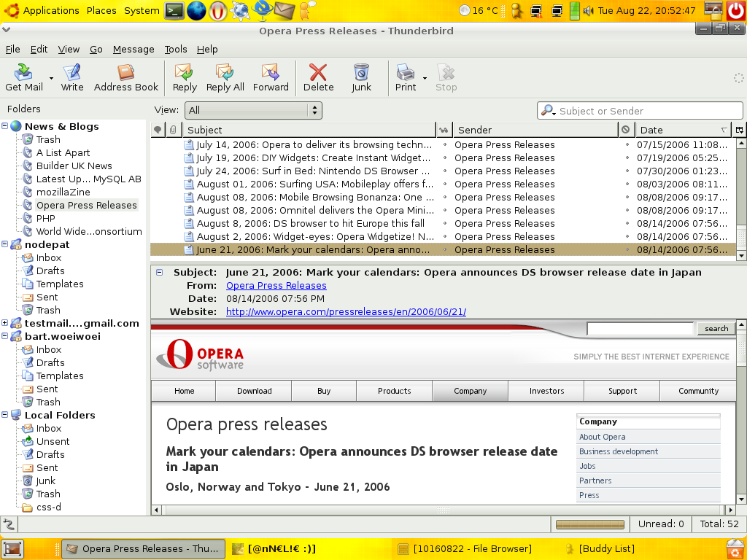
Task: Select mozillaZine feed folder
Action: 63,192
